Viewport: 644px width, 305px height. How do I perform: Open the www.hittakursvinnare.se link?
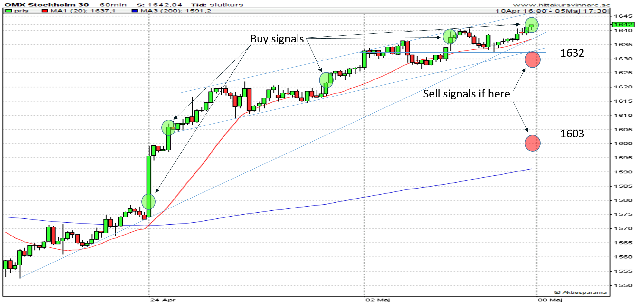tap(562, 5)
